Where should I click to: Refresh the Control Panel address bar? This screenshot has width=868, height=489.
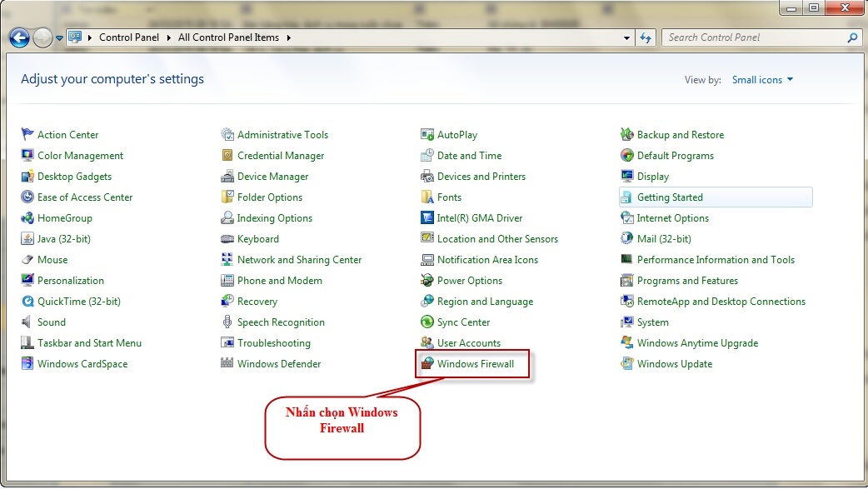tap(646, 37)
